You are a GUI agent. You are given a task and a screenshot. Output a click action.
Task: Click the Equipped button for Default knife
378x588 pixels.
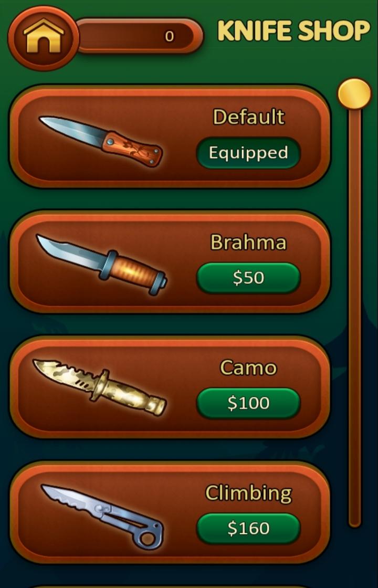(248, 153)
